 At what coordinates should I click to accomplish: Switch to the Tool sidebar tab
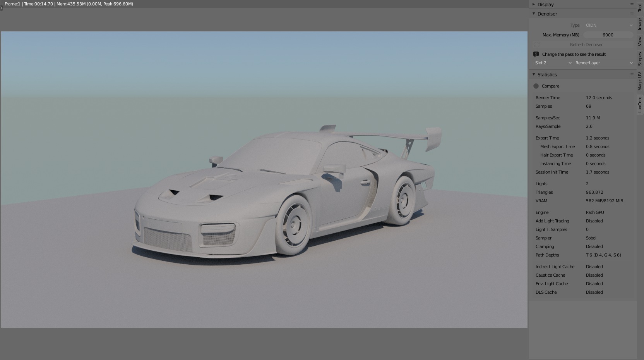coord(640,8)
